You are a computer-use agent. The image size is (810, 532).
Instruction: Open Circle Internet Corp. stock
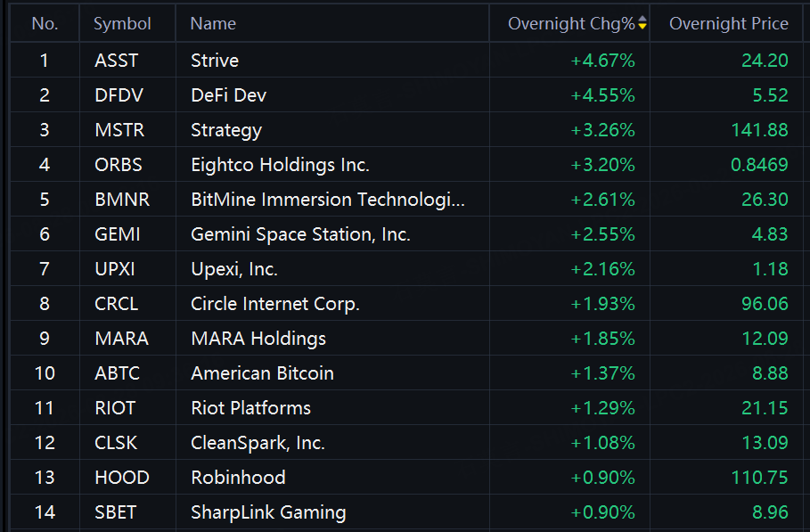coord(275,304)
